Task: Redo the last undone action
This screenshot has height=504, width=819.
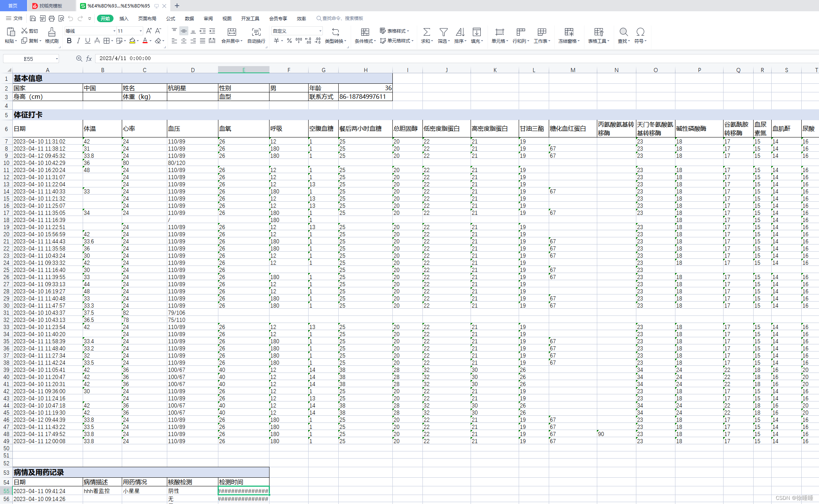Action: [80, 18]
